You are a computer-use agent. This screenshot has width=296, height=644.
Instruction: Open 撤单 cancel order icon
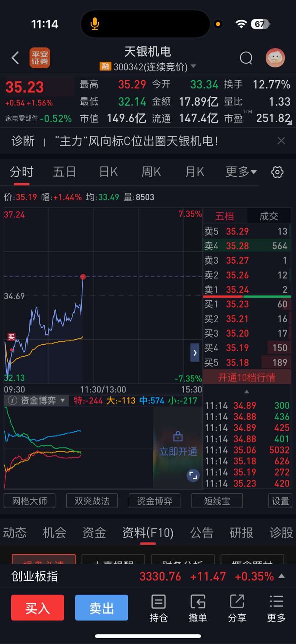(x=198, y=609)
